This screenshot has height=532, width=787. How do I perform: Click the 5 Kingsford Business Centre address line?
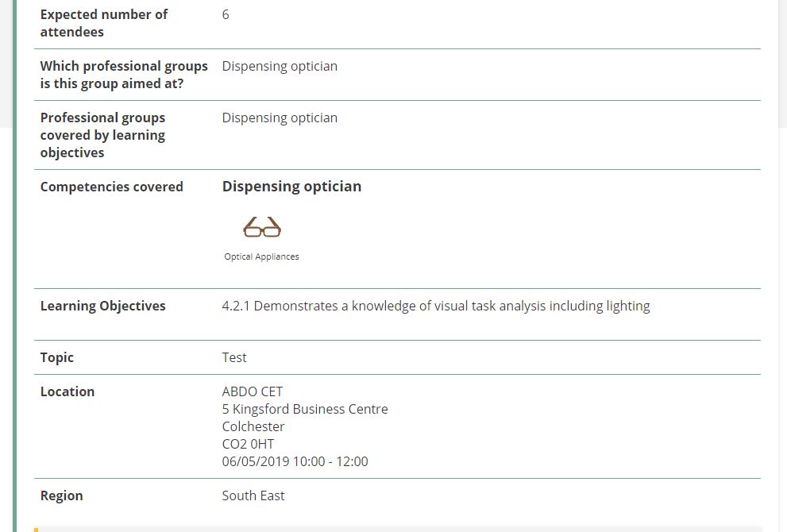(305, 409)
